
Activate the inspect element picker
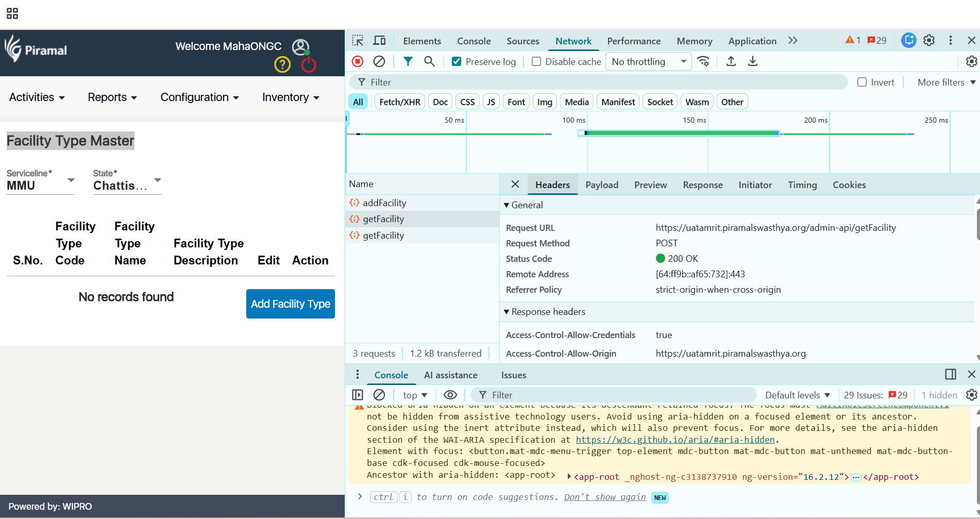[358, 41]
